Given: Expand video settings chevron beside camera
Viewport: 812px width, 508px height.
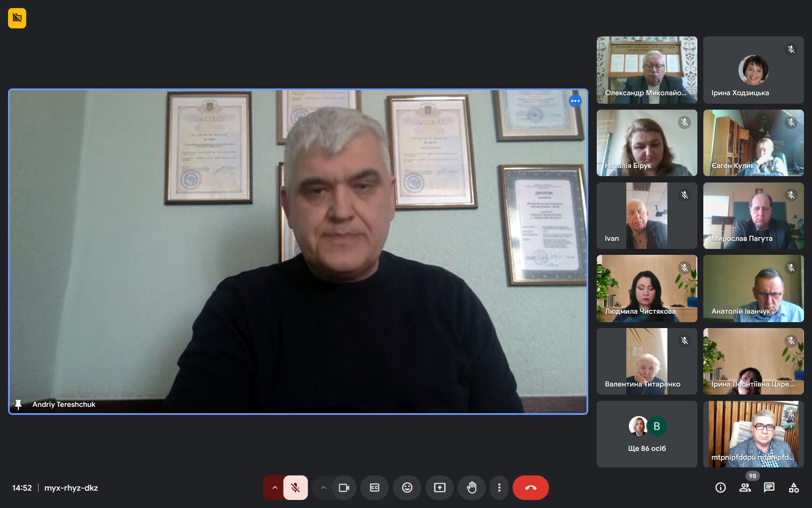Looking at the screenshot, I should pos(323,488).
